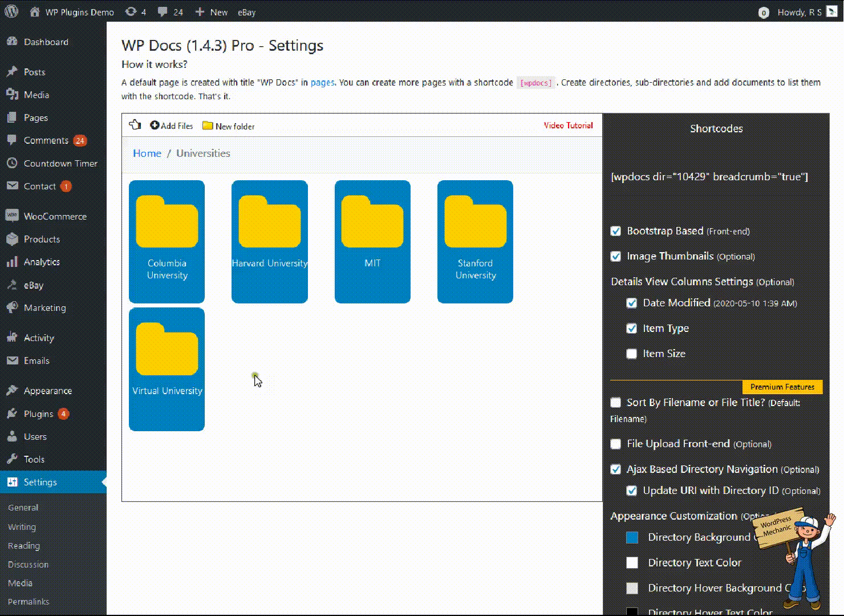The height and width of the screenshot is (616, 844).
Task: Toggle Bootstrap Based checkbox
Action: (616, 231)
